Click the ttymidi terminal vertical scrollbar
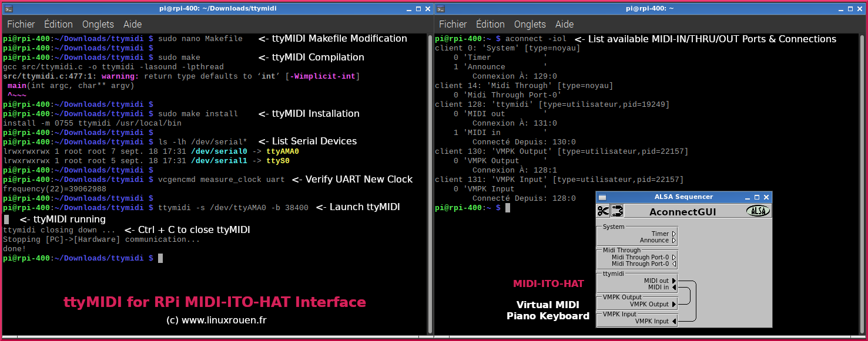868x341 pixels. click(x=430, y=183)
